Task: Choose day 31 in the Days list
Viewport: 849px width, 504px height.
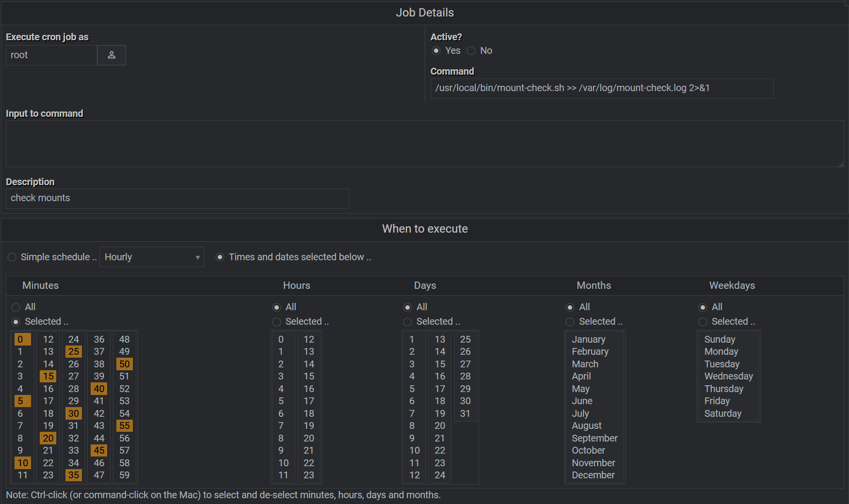Action: click(x=465, y=413)
